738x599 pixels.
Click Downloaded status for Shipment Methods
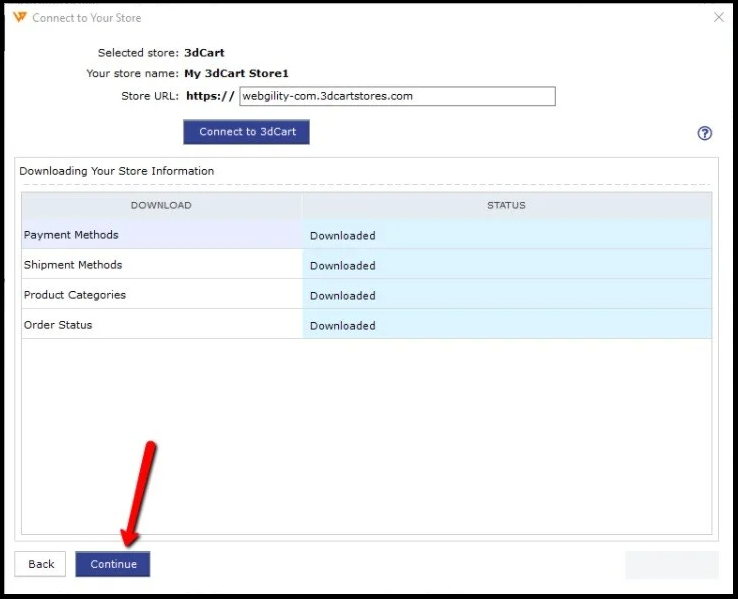(x=343, y=266)
